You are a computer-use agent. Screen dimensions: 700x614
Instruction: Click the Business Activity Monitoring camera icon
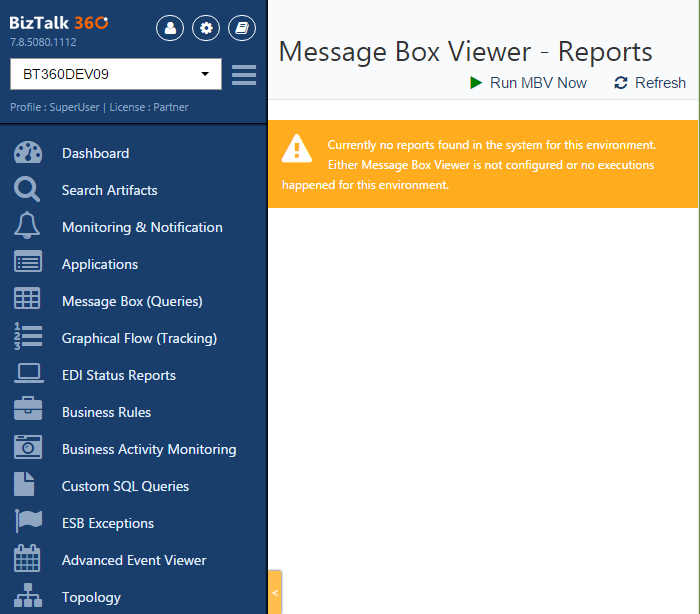[28, 447]
